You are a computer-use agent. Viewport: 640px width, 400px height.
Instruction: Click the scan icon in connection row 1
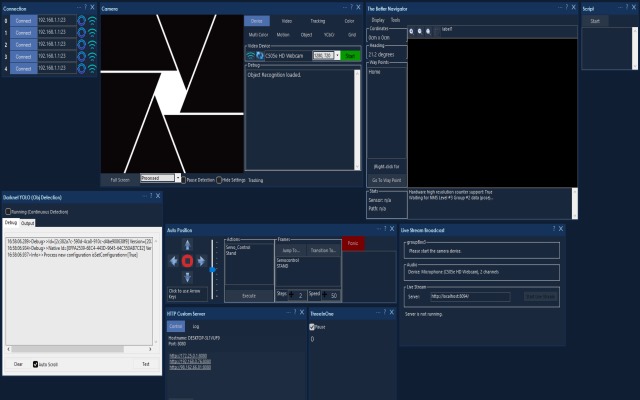click(82, 32)
